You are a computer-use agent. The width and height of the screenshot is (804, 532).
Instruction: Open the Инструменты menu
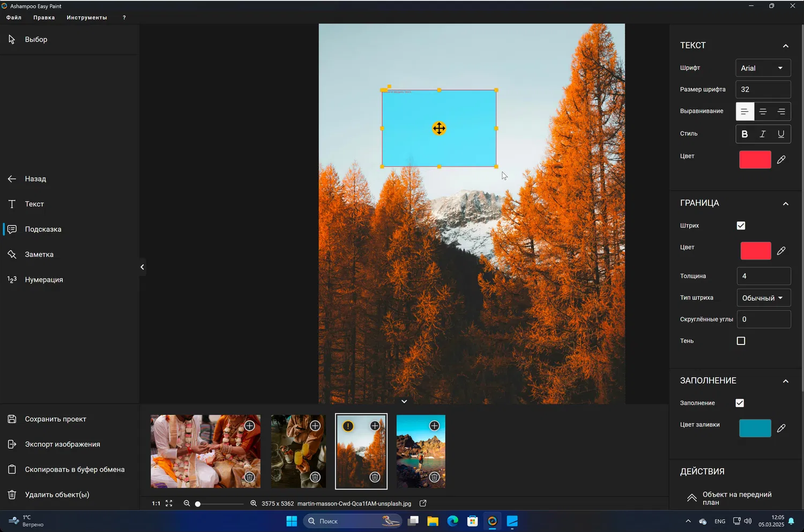pos(87,18)
